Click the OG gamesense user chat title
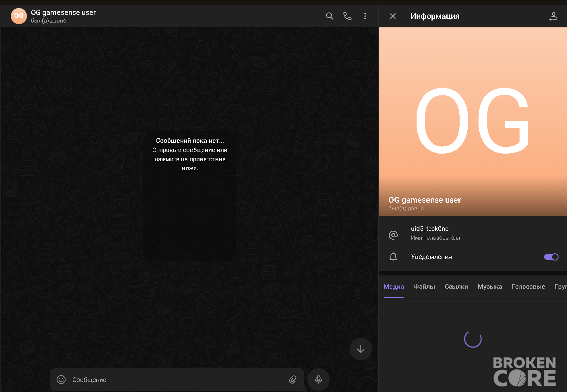The height and width of the screenshot is (392, 567). click(x=63, y=12)
